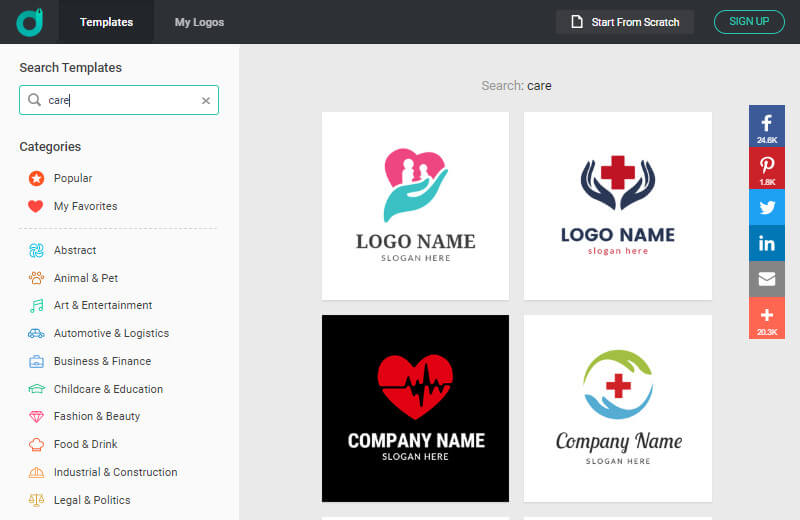Share by email via envelope icon
Viewport: 800px width, 520px height.
tap(767, 279)
